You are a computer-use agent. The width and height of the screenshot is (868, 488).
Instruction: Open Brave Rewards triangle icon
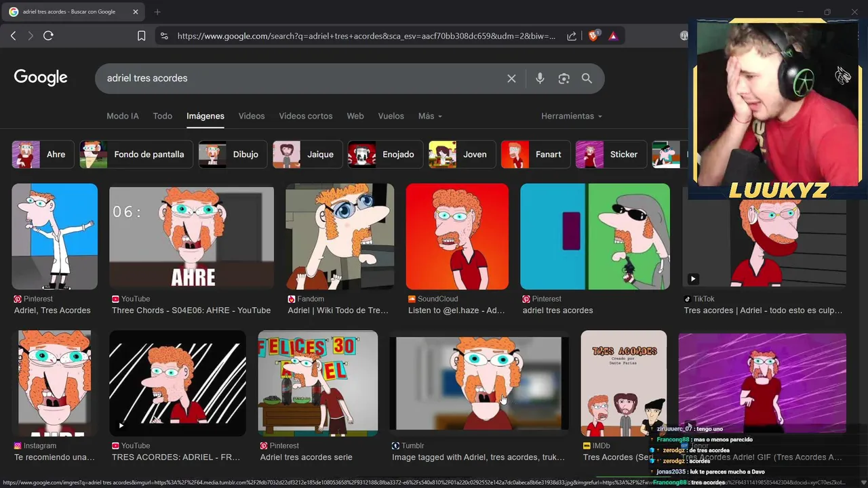613,36
